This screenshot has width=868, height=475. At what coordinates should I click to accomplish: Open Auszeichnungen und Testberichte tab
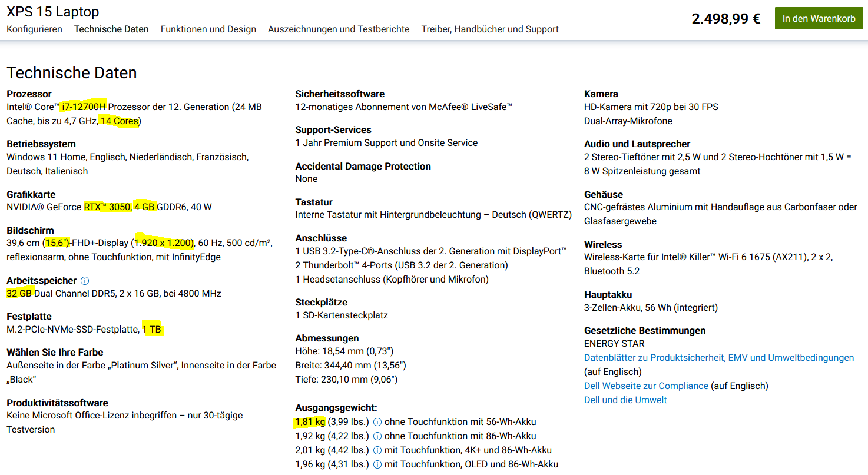[x=339, y=29]
